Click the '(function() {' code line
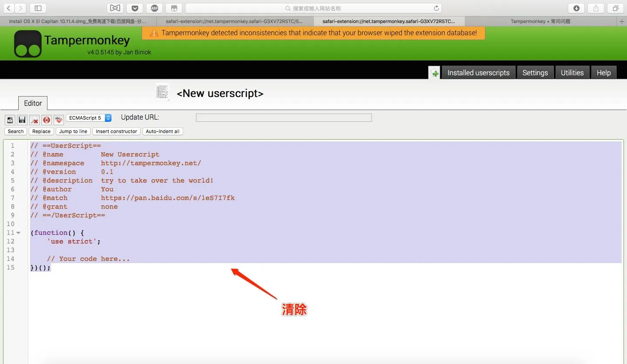Image resolution: width=627 pixels, height=364 pixels. tap(57, 233)
